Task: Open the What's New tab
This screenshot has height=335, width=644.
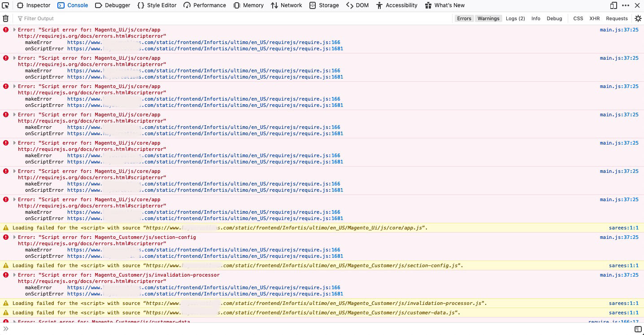Action: 444,5
